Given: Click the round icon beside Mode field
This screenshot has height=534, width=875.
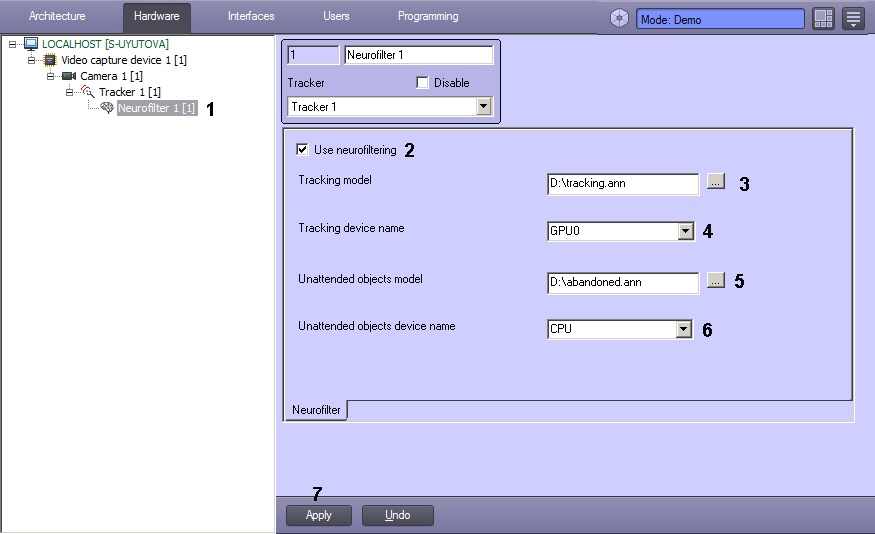Looking at the screenshot, I should point(619,18).
